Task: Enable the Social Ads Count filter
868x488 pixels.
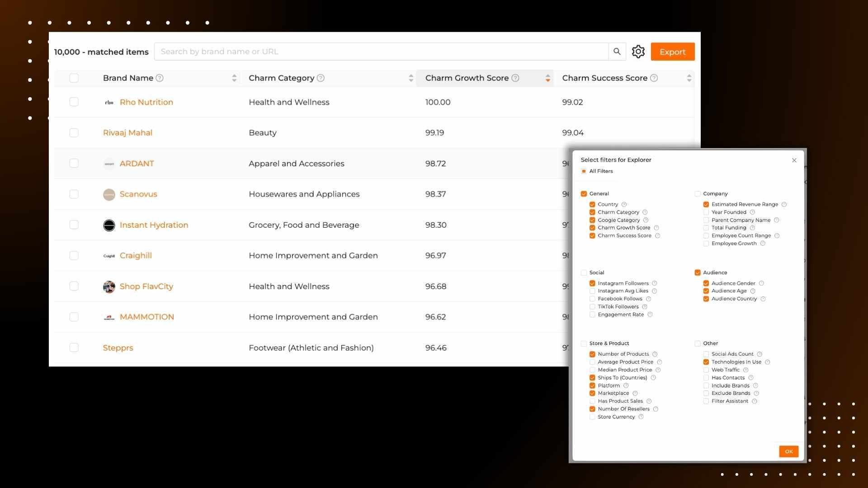Action: tap(706, 354)
